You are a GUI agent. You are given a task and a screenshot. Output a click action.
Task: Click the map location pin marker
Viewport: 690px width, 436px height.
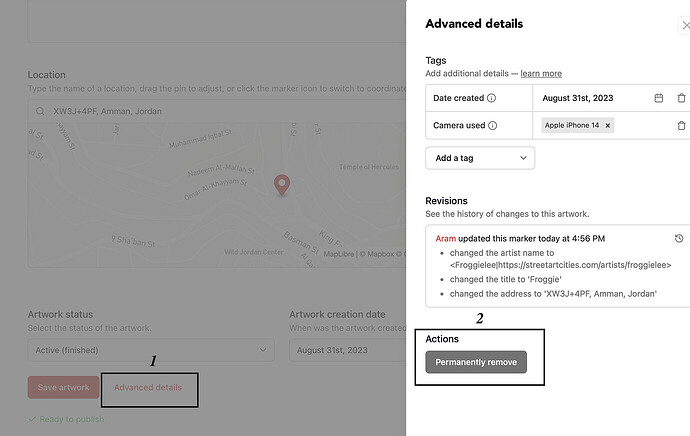tap(282, 184)
